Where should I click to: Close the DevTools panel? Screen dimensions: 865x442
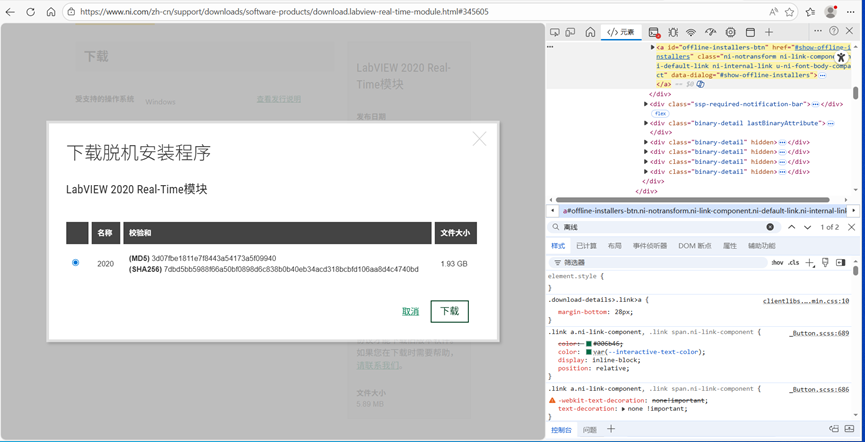[x=850, y=31]
